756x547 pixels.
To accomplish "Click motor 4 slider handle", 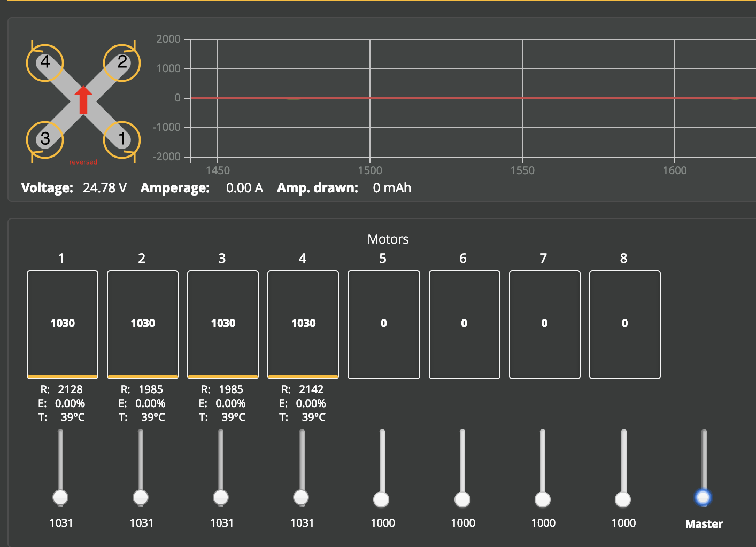I will pyautogui.click(x=301, y=497).
